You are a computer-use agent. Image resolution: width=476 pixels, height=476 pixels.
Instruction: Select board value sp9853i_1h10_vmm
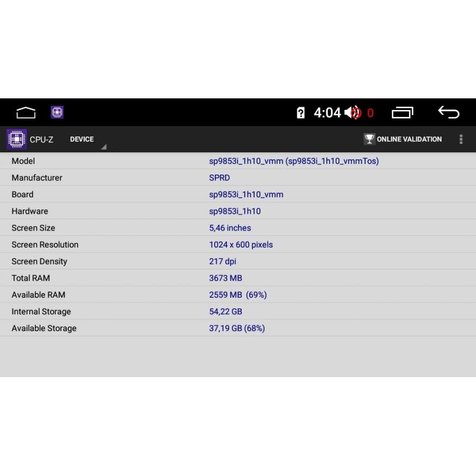pos(246,194)
